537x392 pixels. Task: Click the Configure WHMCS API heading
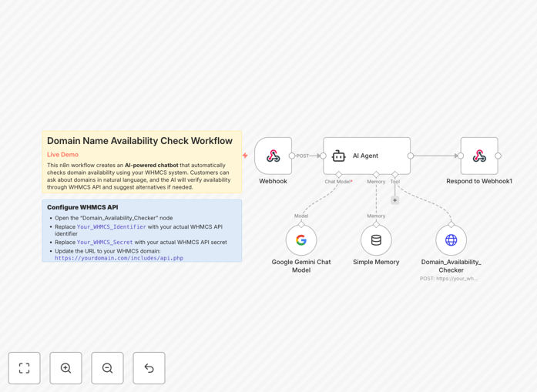(82, 207)
